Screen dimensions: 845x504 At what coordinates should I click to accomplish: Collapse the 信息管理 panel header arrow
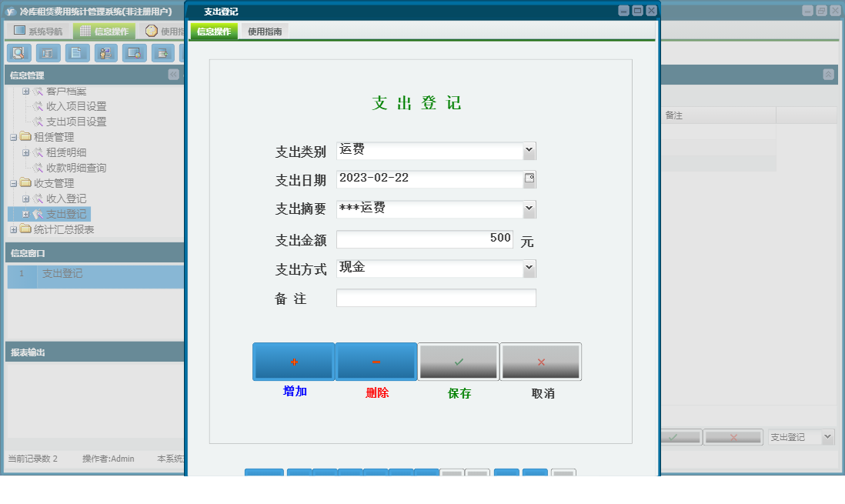pyautogui.click(x=173, y=75)
